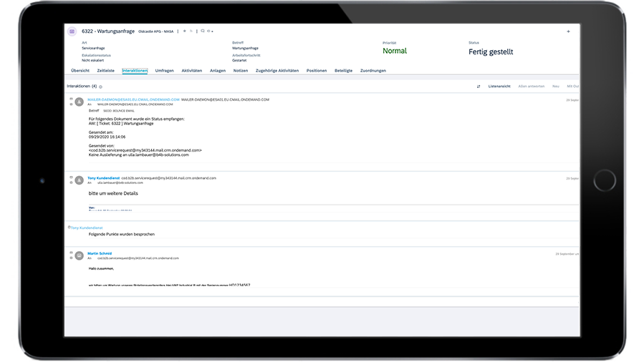Click the Tony Kundendienst email sender link

[103, 177]
